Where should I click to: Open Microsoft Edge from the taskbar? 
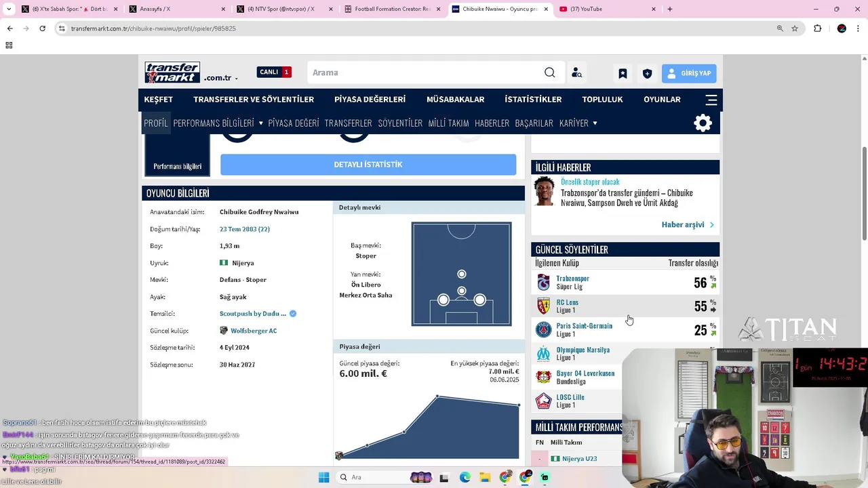pos(465,477)
